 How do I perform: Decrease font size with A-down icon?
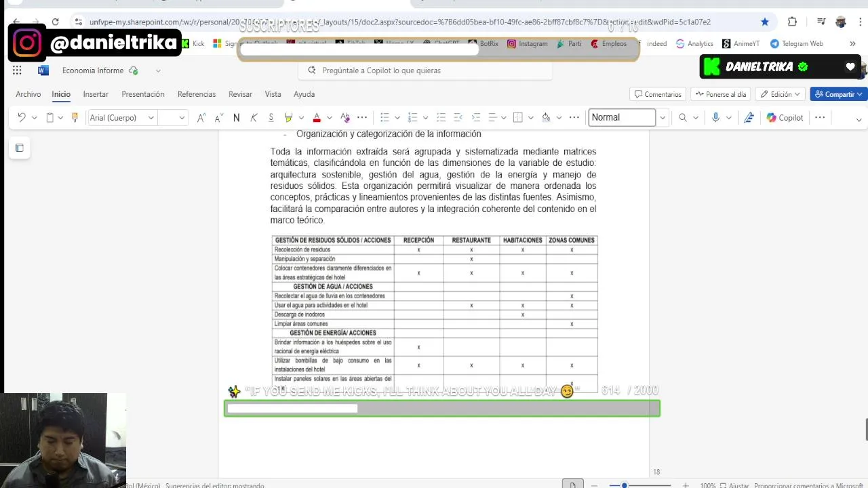point(218,117)
